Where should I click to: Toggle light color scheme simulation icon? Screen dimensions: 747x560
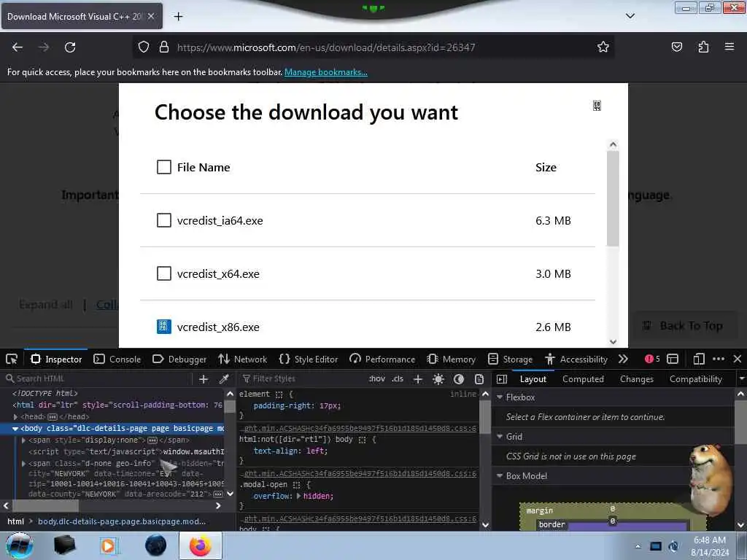[x=438, y=379]
